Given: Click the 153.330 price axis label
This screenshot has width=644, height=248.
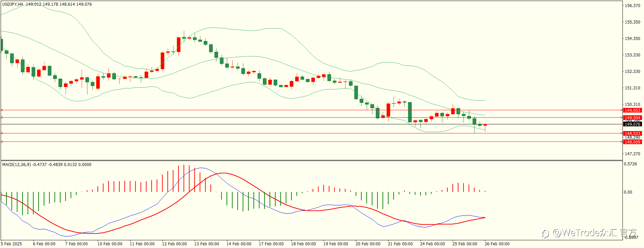Looking at the screenshot, I should (x=632, y=55).
